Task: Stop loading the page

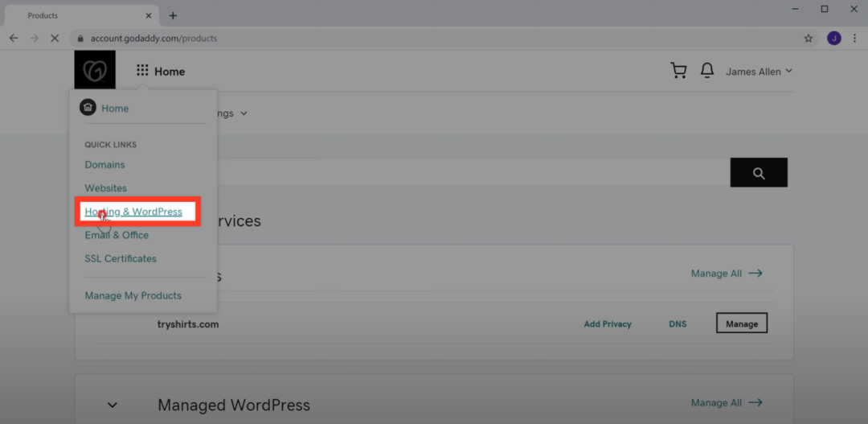Action: click(54, 38)
